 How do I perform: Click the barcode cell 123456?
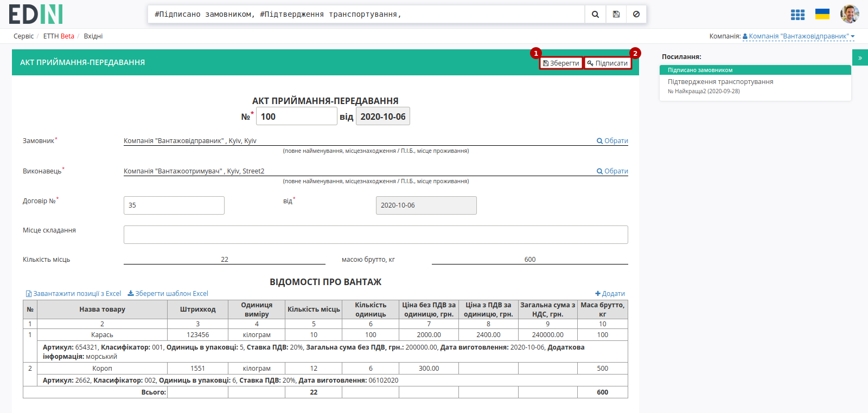point(198,335)
